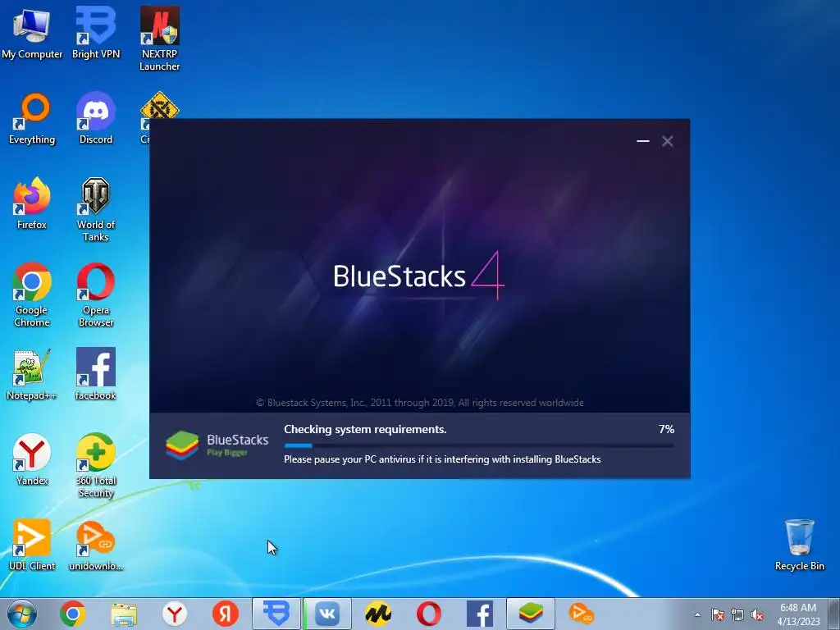840x630 pixels.
Task: Open Action Center flag tray icon
Action: click(x=717, y=614)
